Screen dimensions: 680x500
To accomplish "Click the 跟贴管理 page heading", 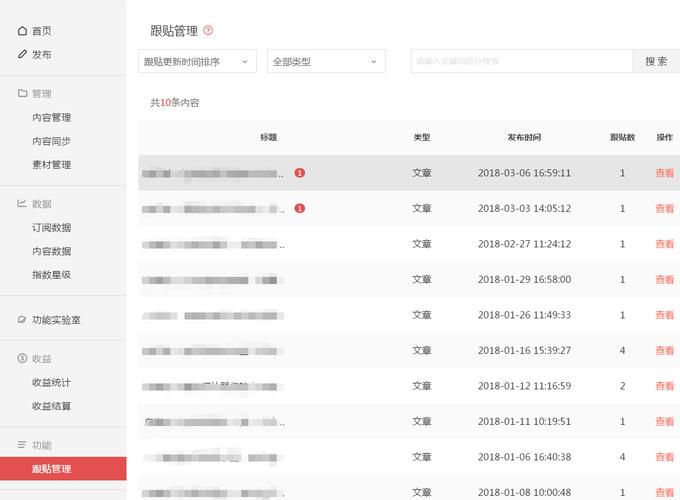I will click(x=174, y=31).
